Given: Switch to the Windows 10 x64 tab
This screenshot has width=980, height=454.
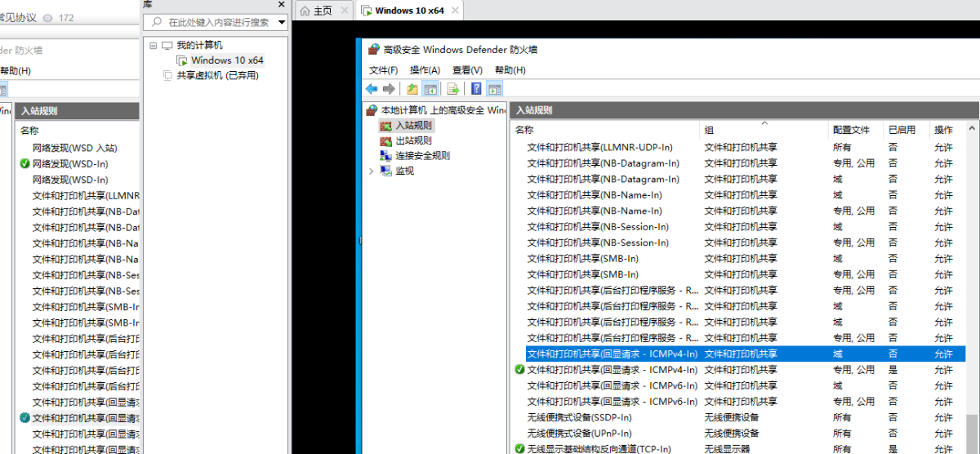Looking at the screenshot, I should click(x=411, y=11).
